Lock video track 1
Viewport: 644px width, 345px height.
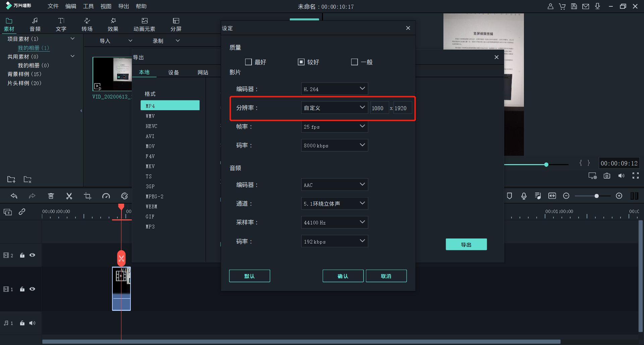click(x=22, y=289)
